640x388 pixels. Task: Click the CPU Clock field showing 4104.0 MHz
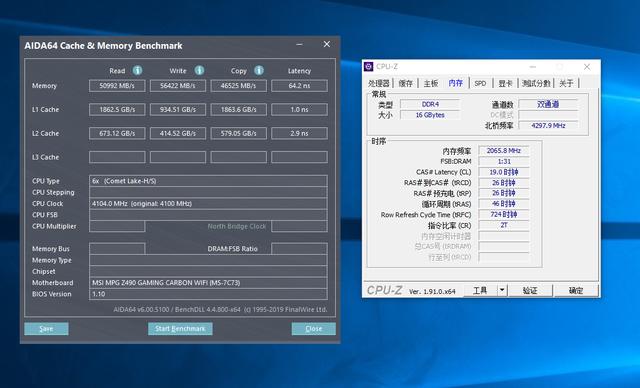[208, 204]
